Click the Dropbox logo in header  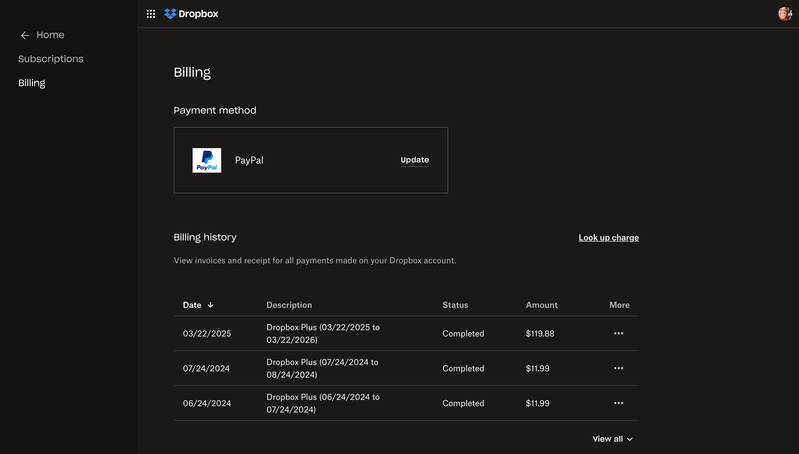click(191, 14)
